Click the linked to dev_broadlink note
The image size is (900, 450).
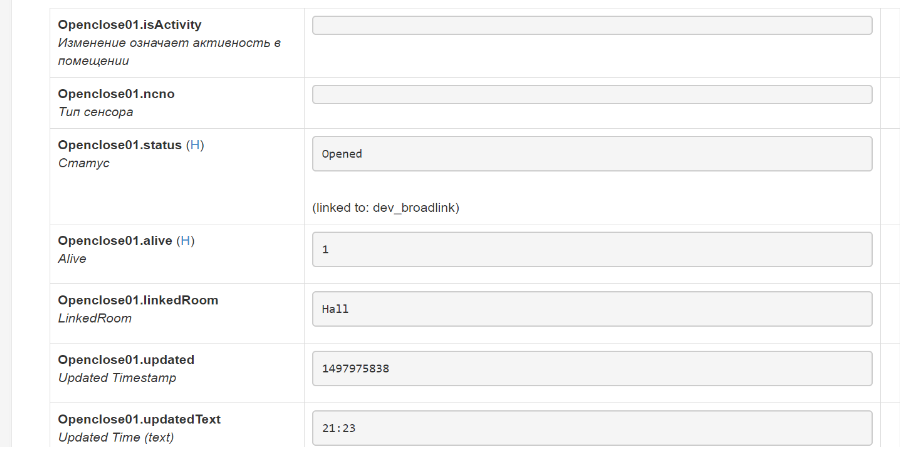tap(385, 208)
